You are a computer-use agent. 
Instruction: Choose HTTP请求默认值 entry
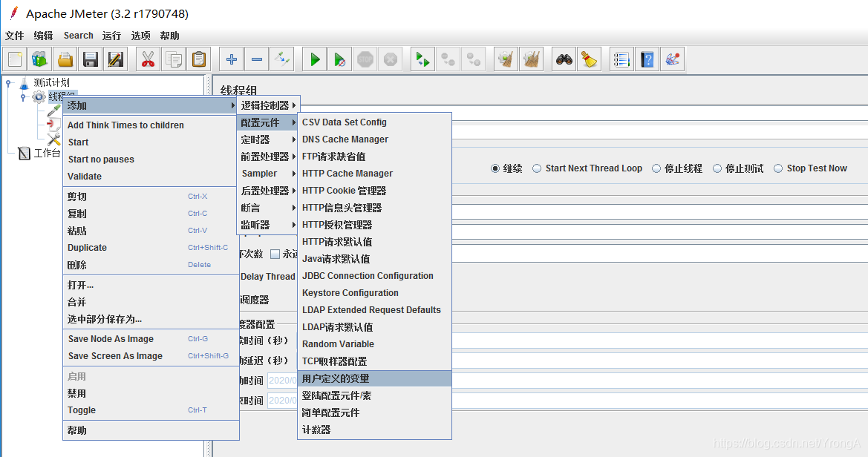coord(375,242)
